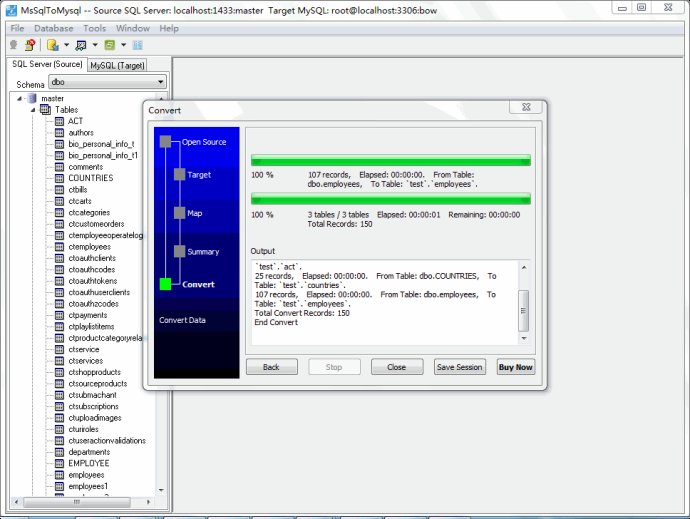Click the query tool toolbar icon
Image resolution: width=690 pixels, height=519 pixels.
pyautogui.click(x=81, y=45)
